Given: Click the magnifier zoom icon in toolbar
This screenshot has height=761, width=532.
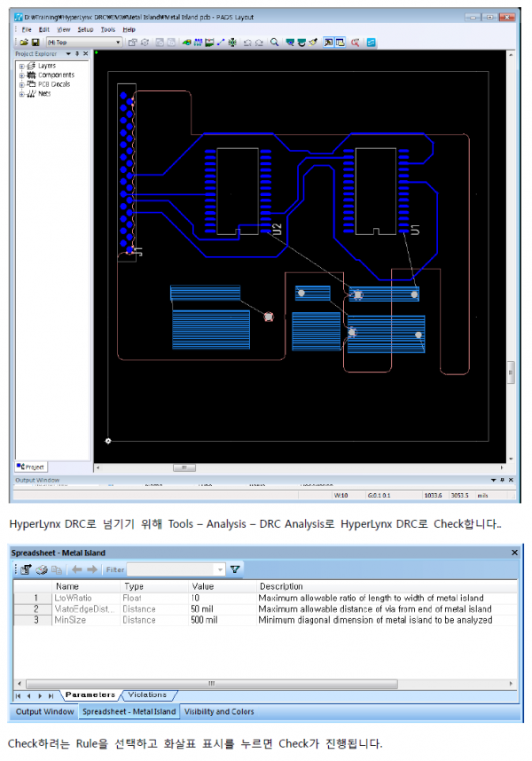Looking at the screenshot, I should click(x=274, y=42).
